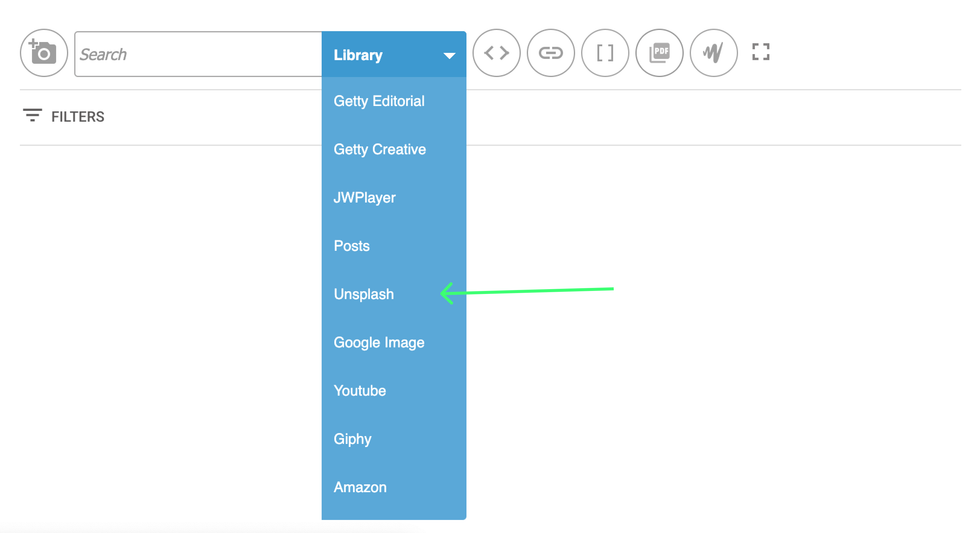Select Google Image option

coord(379,342)
